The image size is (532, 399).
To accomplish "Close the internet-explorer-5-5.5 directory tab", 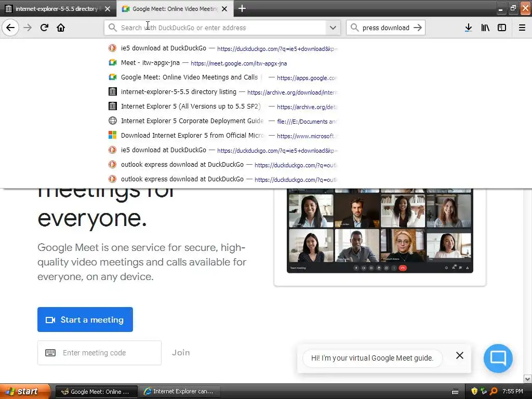I will (108, 9).
